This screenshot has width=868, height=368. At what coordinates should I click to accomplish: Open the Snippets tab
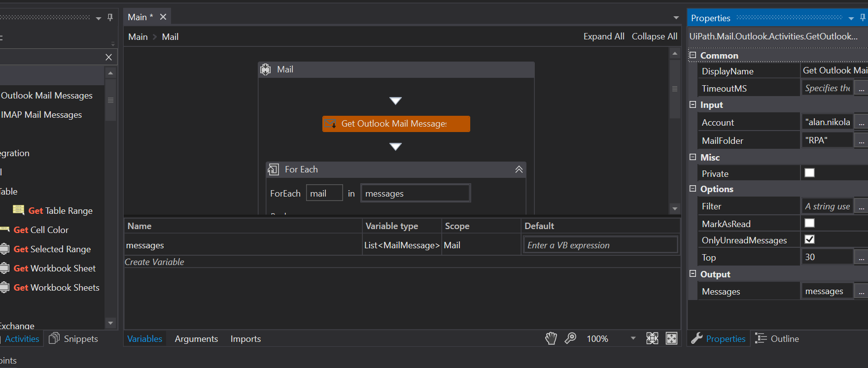74,338
